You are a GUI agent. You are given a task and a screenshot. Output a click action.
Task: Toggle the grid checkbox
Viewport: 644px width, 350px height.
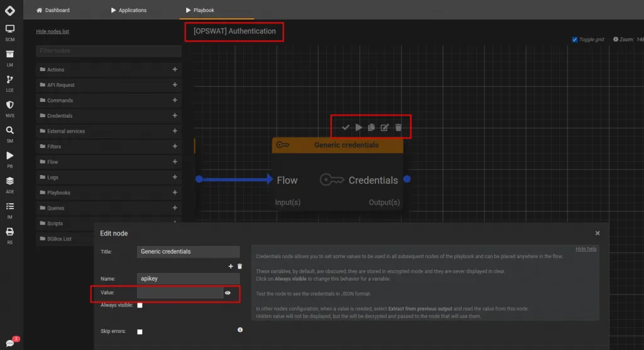click(575, 40)
